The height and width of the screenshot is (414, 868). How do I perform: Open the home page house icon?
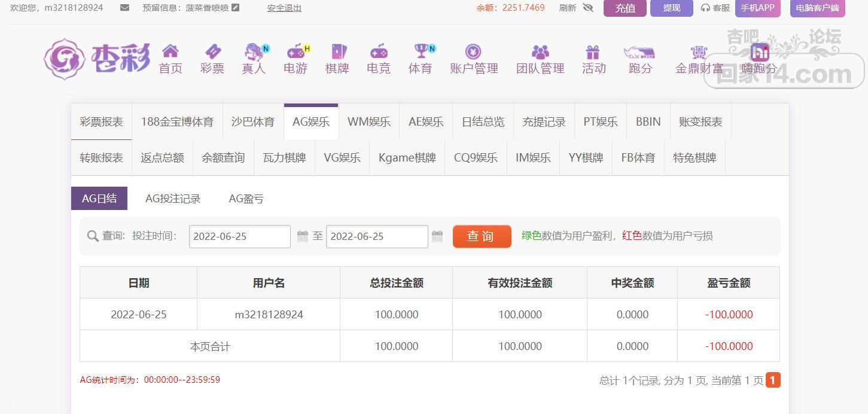[170, 51]
